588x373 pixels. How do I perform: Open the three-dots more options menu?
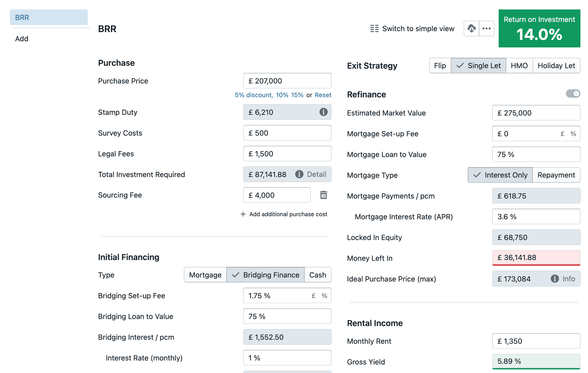point(486,28)
